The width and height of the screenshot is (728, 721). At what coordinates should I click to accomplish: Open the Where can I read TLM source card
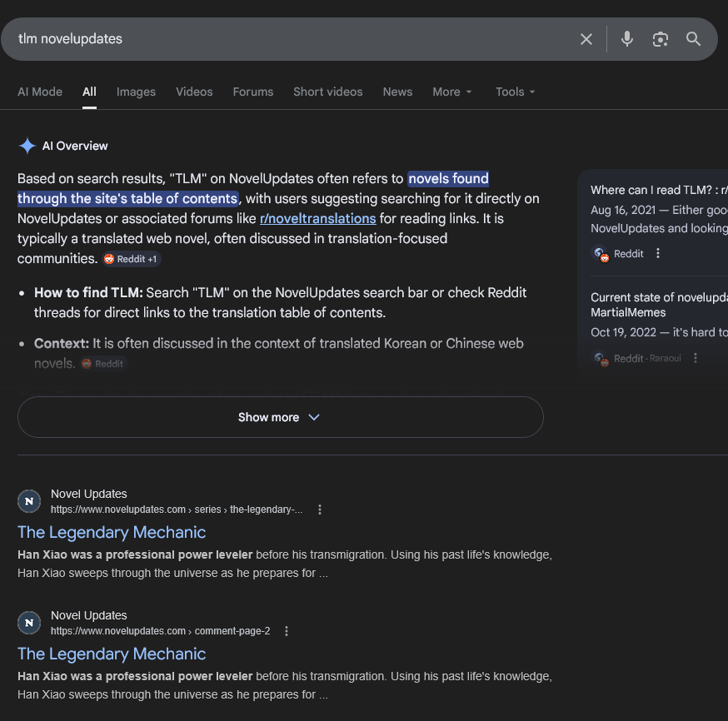coord(659,190)
